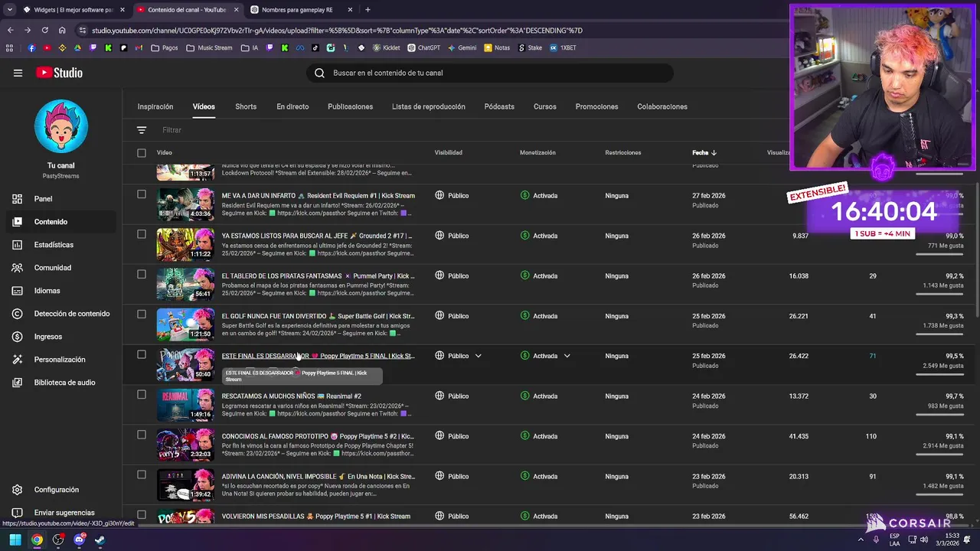980x551 pixels.
Task: Click the filter lines icon
Action: click(x=141, y=130)
